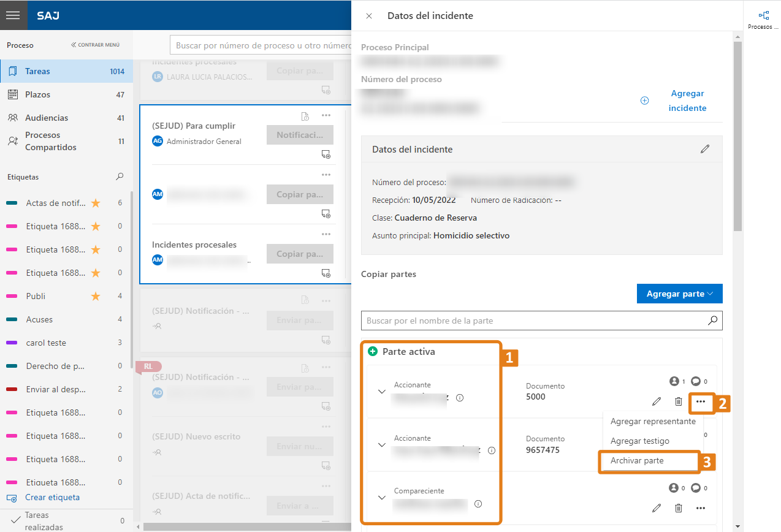Open Tareas realizadas at sidebar bottom
Screen dimensions: 781x532
point(66,520)
